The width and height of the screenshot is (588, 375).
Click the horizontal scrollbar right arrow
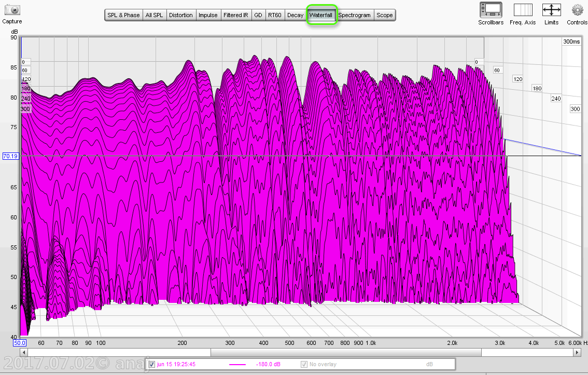[577, 352]
